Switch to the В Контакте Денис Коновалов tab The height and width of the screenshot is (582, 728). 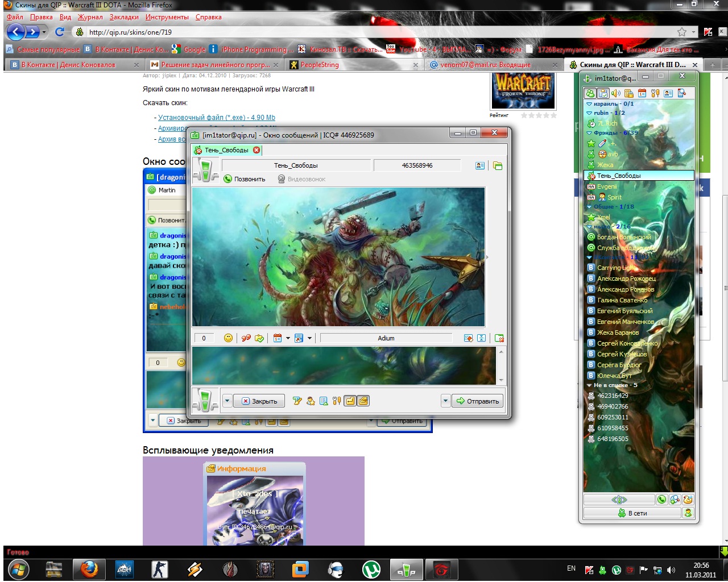click(75, 65)
